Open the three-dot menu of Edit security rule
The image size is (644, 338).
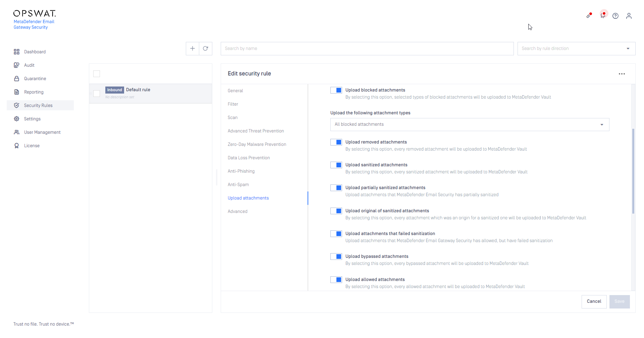click(x=622, y=74)
